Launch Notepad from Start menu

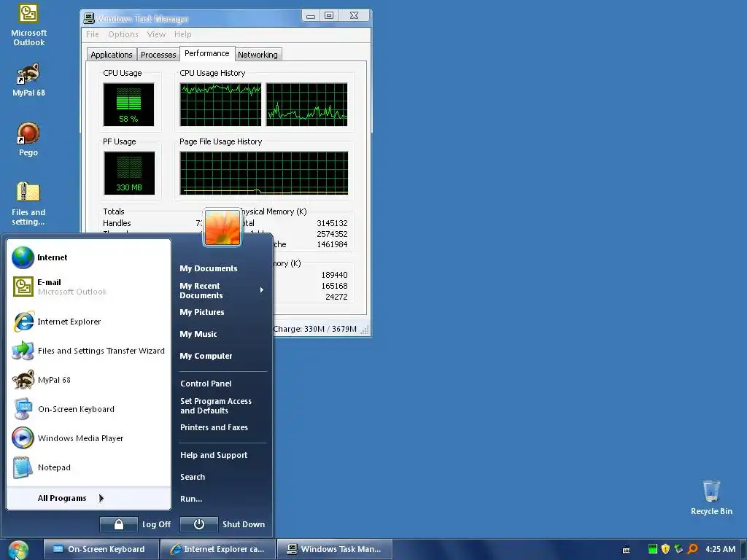(88, 467)
